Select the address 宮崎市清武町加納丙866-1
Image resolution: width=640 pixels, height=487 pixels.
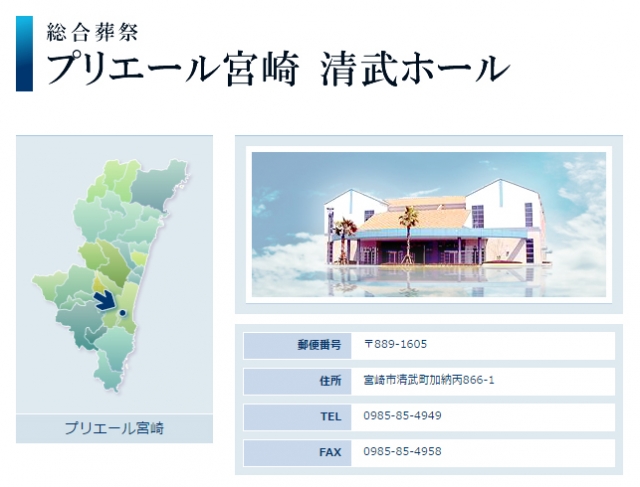(429, 381)
